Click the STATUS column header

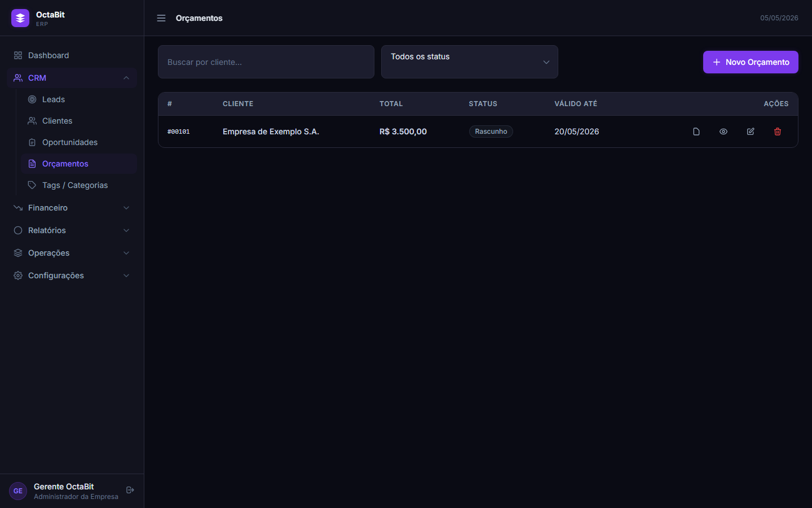click(483, 104)
